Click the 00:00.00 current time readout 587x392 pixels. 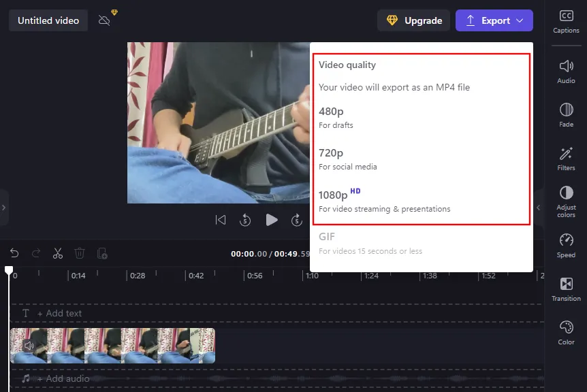click(249, 254)
